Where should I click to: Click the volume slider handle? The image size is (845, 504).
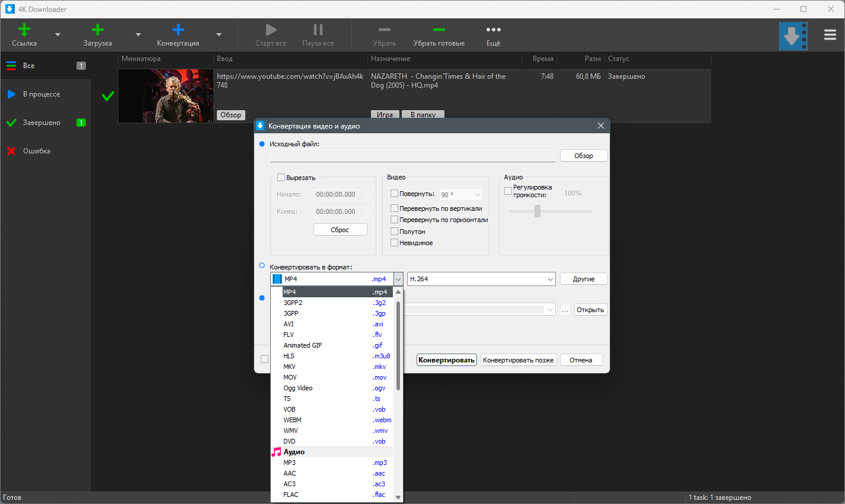537,211
